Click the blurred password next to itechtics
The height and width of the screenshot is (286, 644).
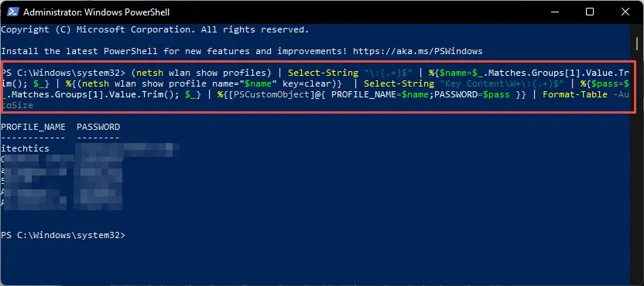point(127,148)
